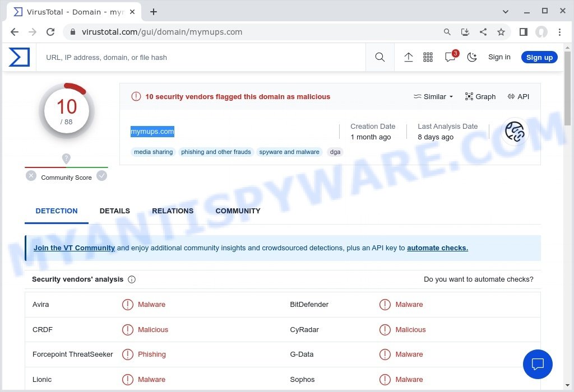574x392 pixels.
Task: Bookmark this page with star icon
Action: pos(501,32)
